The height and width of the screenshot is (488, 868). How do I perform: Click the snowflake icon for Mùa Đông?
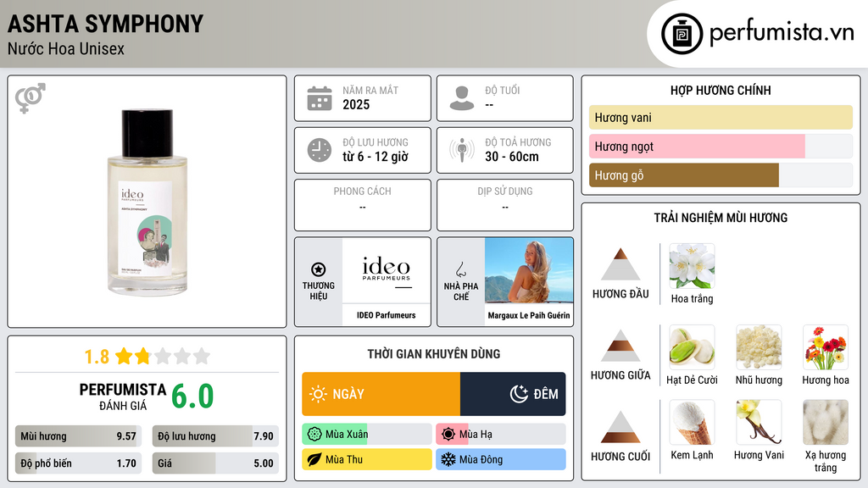coord(448,459)
